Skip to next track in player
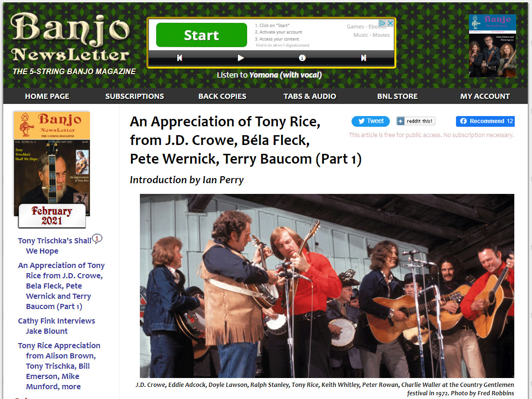The height and width of the screenshot is (399, 532). (x=363, y=58)
